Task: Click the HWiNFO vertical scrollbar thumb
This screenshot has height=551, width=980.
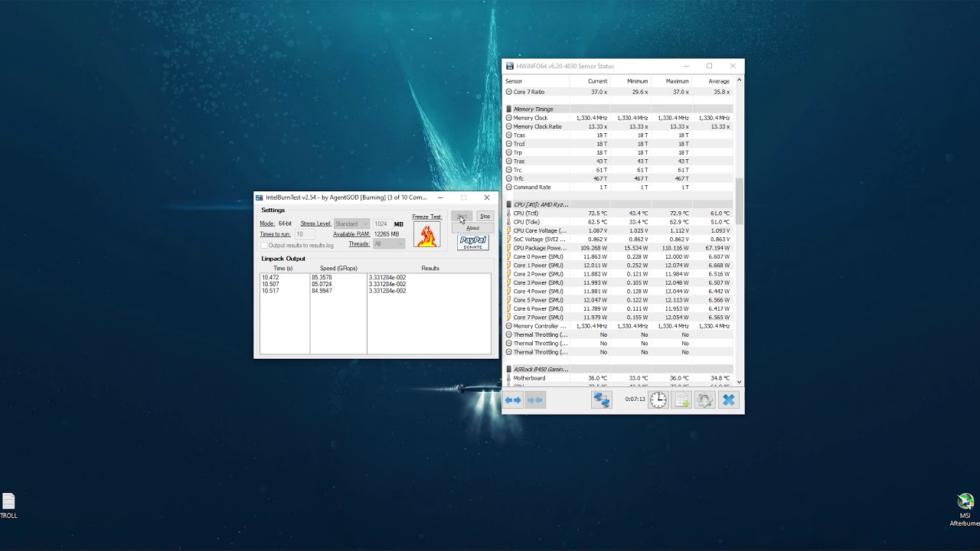Action: 739,201
